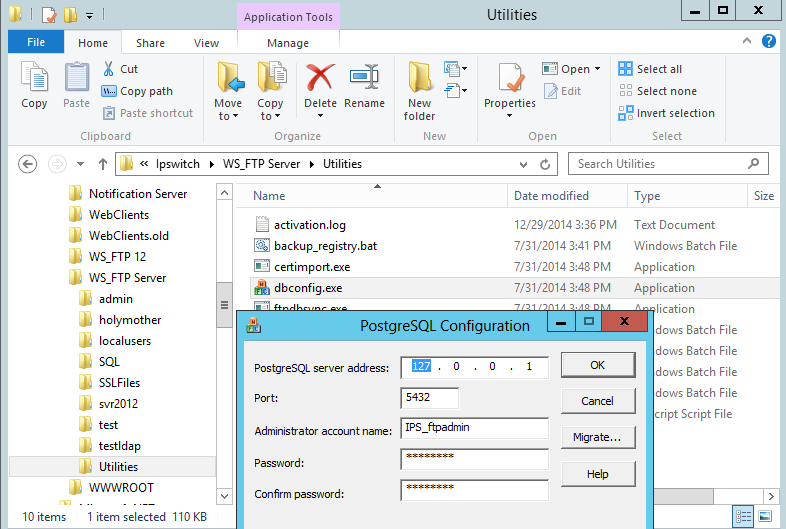This screenshot has height=529, width=786.
Task: Create a New folder from the ribbon
Action: pyautogui.click(x=420, y=91)
